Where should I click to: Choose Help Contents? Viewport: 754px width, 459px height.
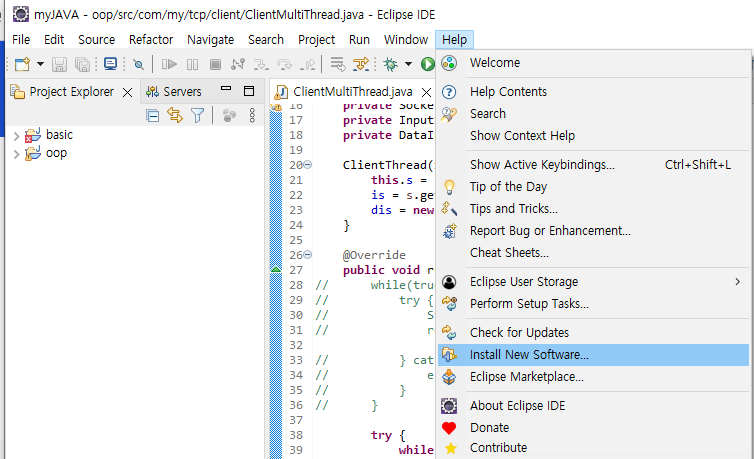pyautogui.click(x=593, y=91)
